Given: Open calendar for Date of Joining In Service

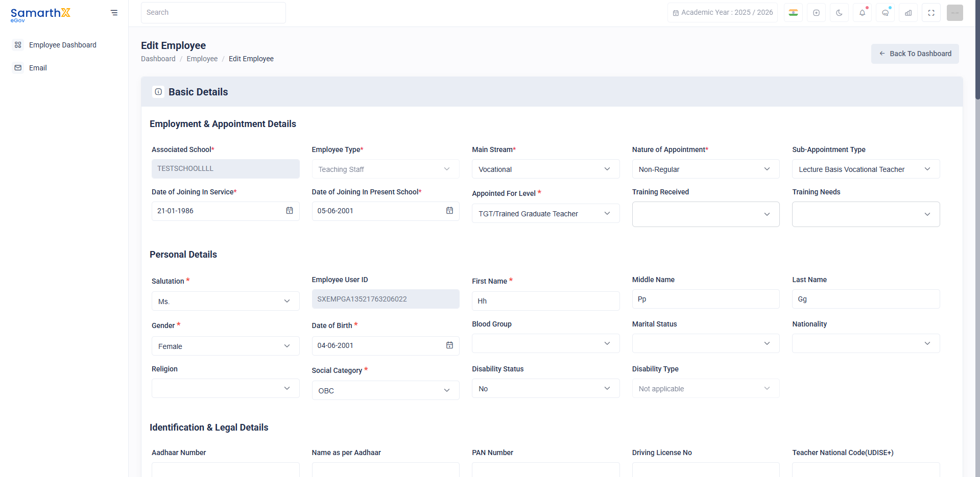Looking at the screenshot, I should click(x=290, y=211).
